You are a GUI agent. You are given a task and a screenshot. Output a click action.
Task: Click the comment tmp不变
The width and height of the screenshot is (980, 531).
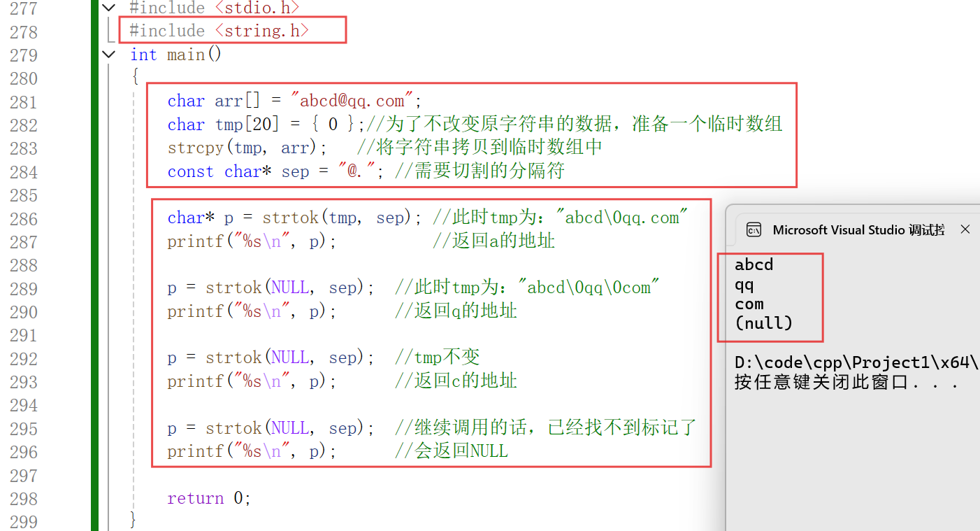(x=438, y=357)
